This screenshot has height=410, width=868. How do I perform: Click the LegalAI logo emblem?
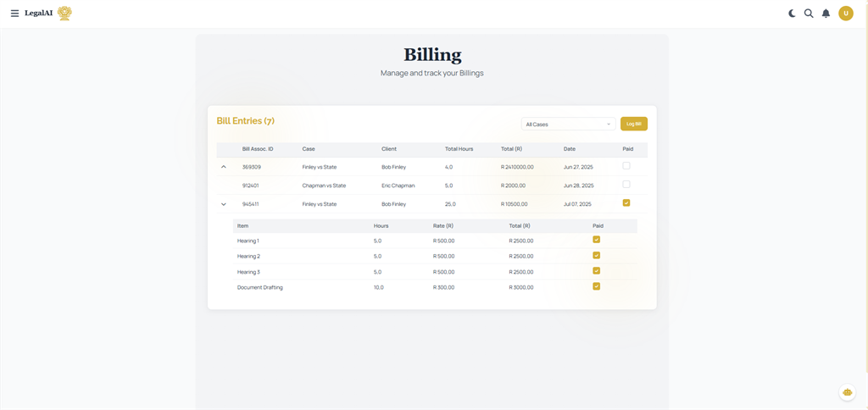click(64, 13)
